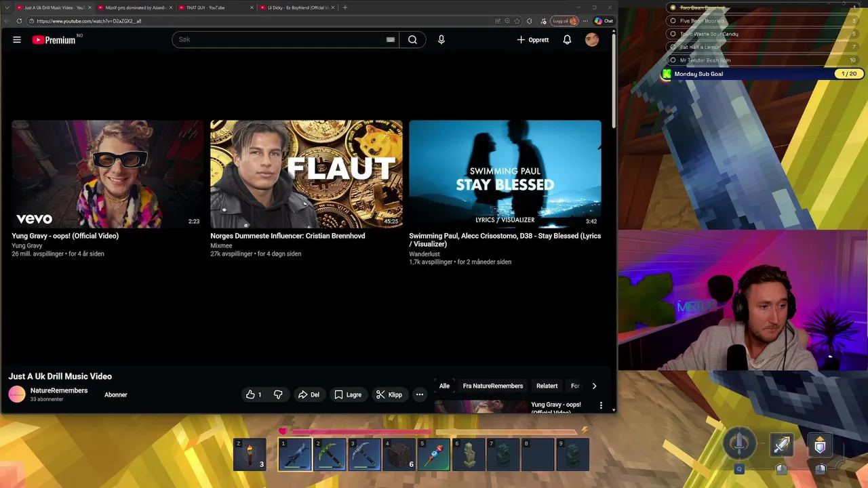This screenshot has height=488, width=868.
Task: Switch to THAT GUY - YouTube tab
Action: [215, 7]
